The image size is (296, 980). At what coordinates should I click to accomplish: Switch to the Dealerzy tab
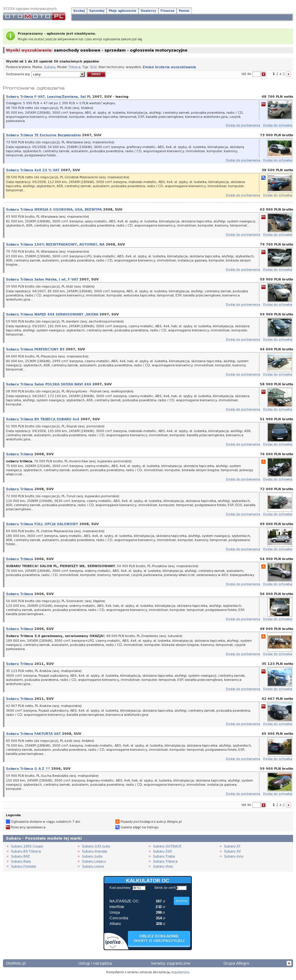pos(148,11)
